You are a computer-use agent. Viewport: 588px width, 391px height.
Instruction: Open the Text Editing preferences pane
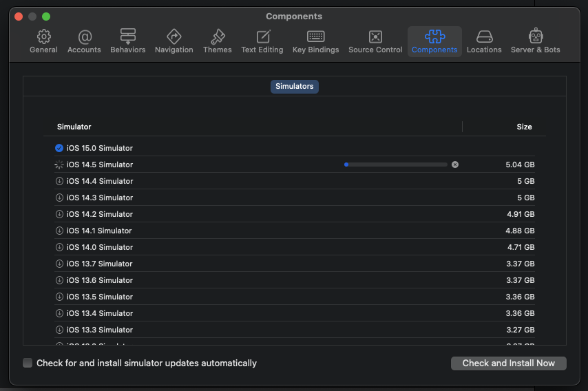click(262, 41)
